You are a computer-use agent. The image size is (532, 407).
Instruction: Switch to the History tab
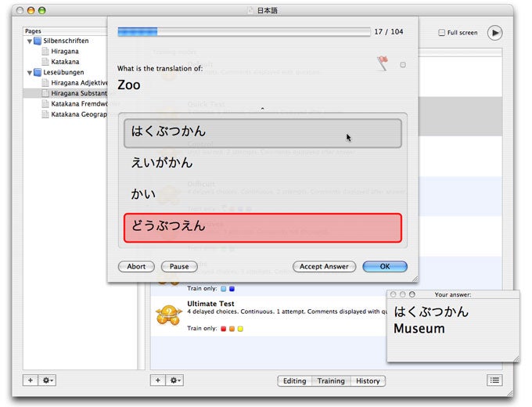click(368, 381)
